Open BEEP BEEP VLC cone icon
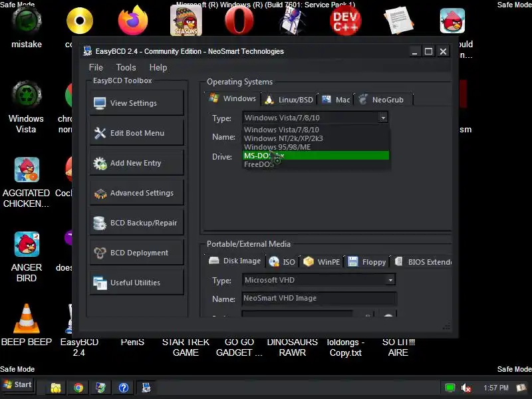Screen dimensions: 532x399 click(27, 325)
